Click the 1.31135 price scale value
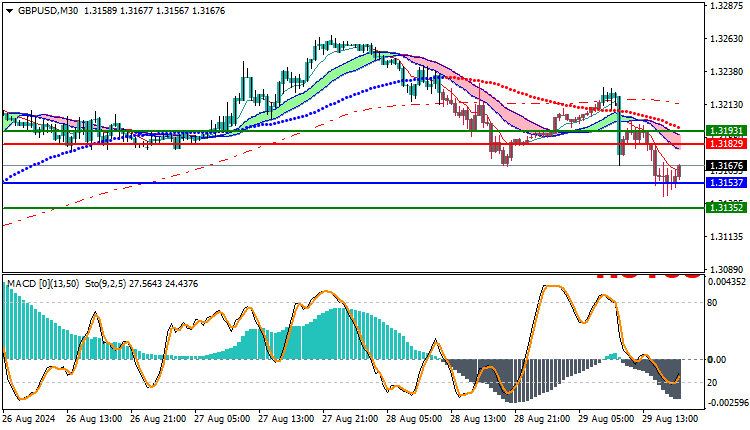The height and width of the screenshot is (430, 750). coord(727,237)
